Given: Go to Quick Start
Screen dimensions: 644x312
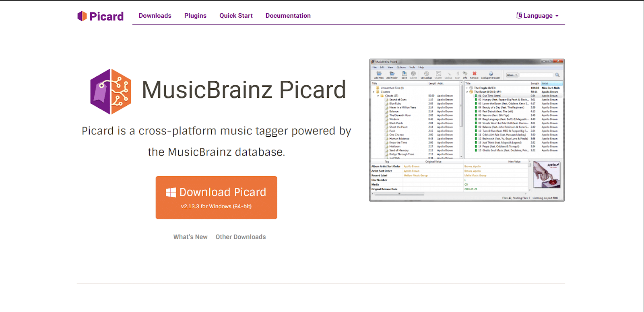Looking at the screenshot, I should coord(236,16).
